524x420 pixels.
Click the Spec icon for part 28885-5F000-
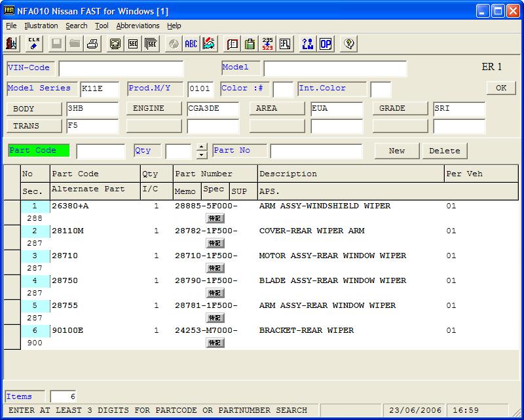pyautogui.click(x=215, y=219)
